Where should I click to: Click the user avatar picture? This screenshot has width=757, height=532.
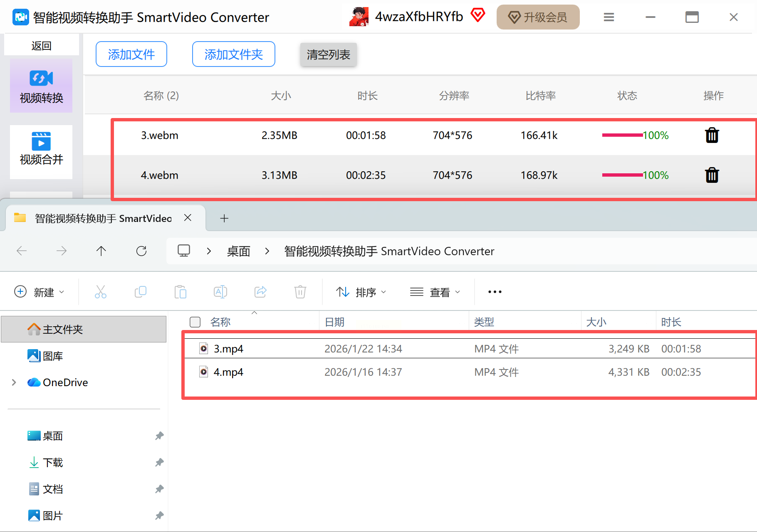(359, 17)
